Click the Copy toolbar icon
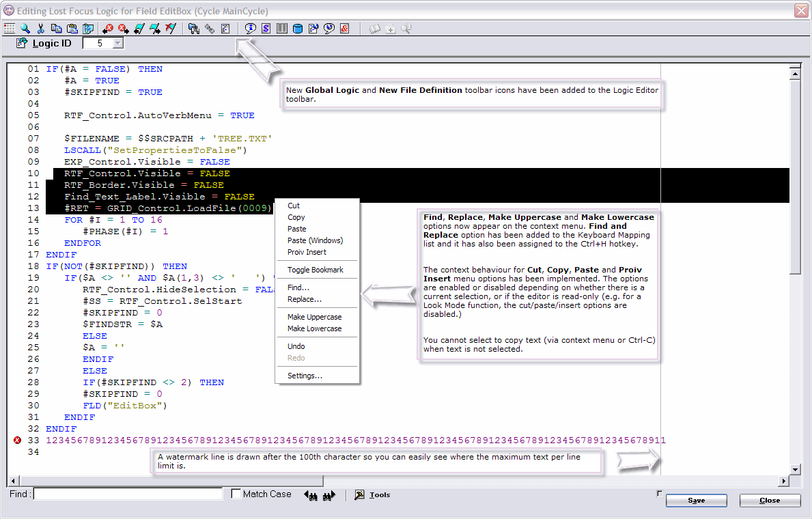812x519 pixels. [x=57, y=29]
